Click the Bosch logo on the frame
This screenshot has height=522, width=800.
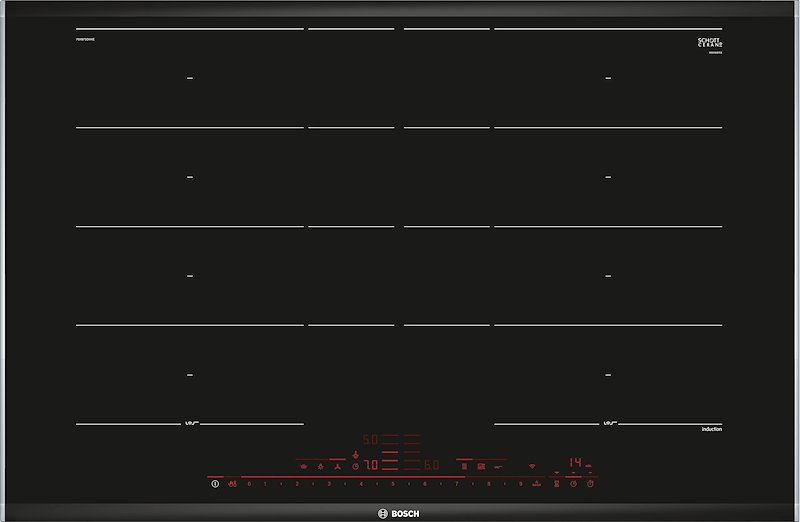pos(399,511)
